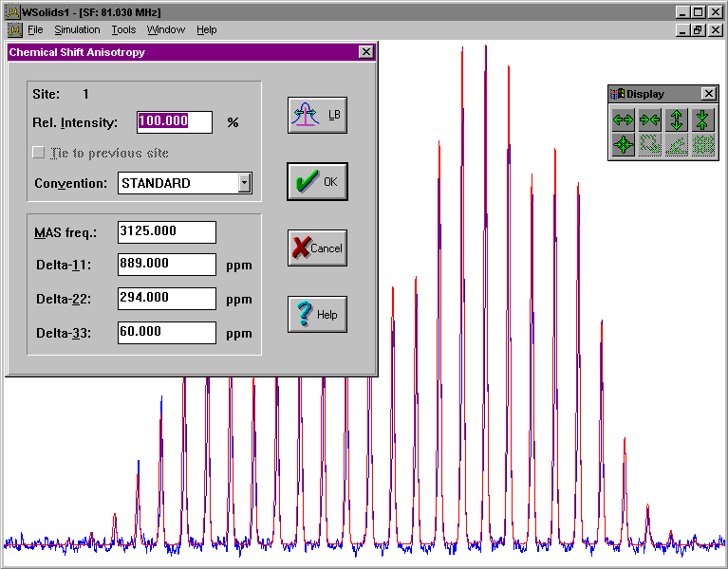Open the File menu

(x=35, y=30)
